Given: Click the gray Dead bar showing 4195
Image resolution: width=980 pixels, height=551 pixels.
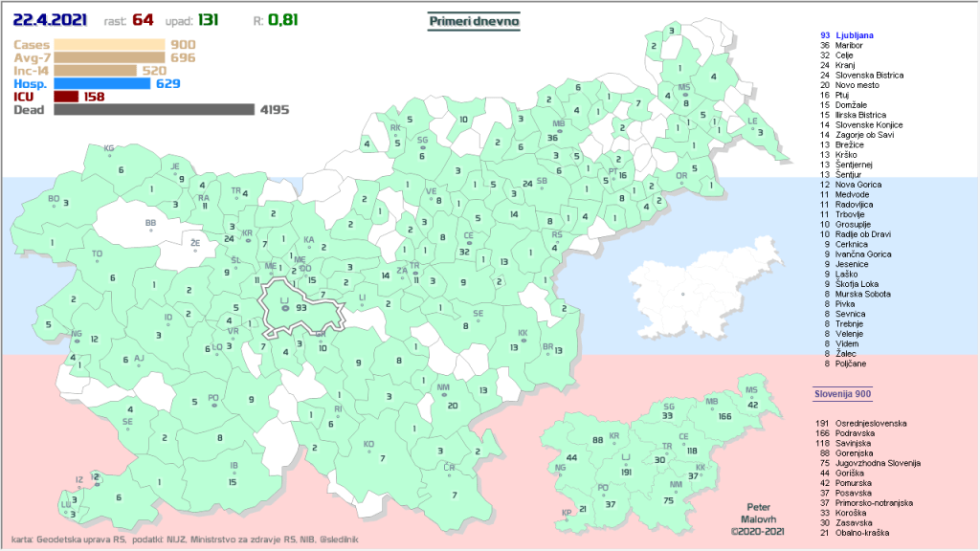Looking at the screenshot, I should [x=153, y=110].
